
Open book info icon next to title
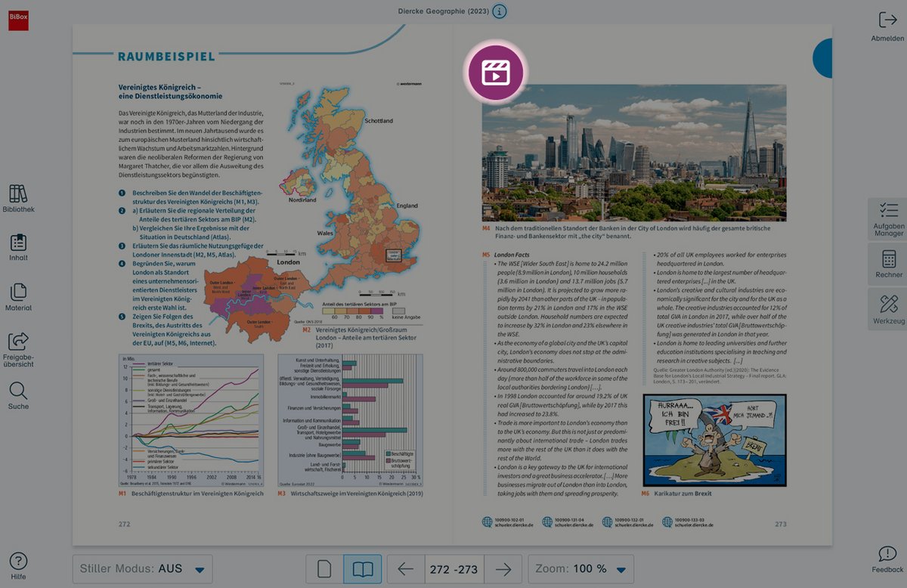coord(500,11)
